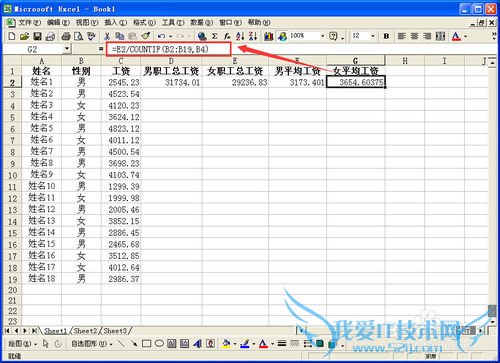The width and height of the screenshot is (500, 363).
Task: Select row 20 header
Action: coord(12,290)
